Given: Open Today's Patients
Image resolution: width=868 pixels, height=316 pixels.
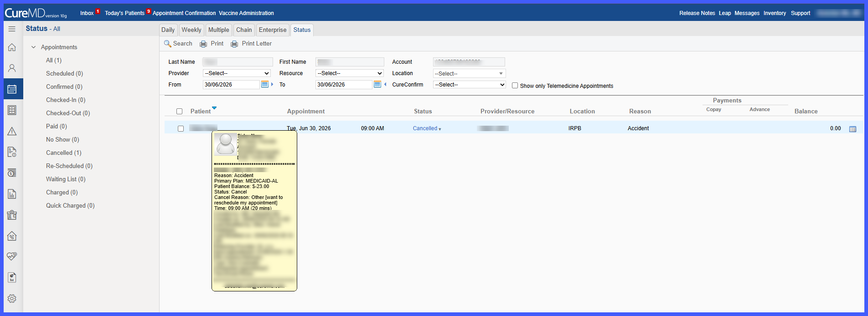Looking at the screenshot, I should (x=124, y=13).
